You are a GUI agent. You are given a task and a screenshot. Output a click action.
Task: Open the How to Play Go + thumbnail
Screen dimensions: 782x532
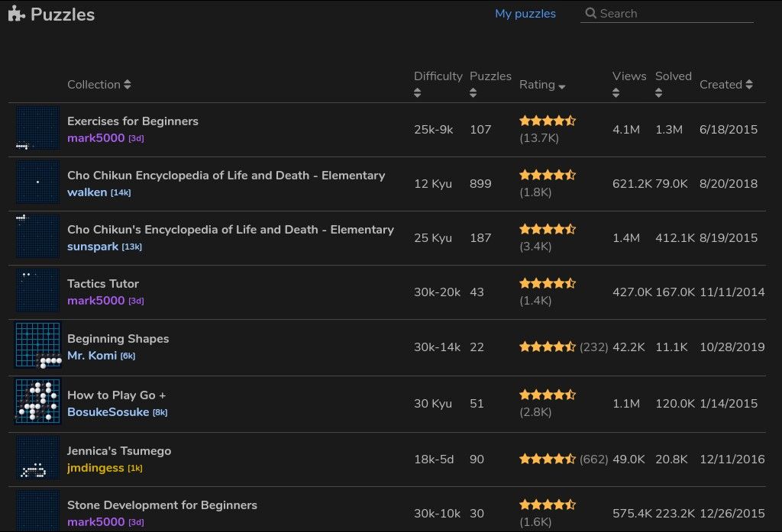37,402
